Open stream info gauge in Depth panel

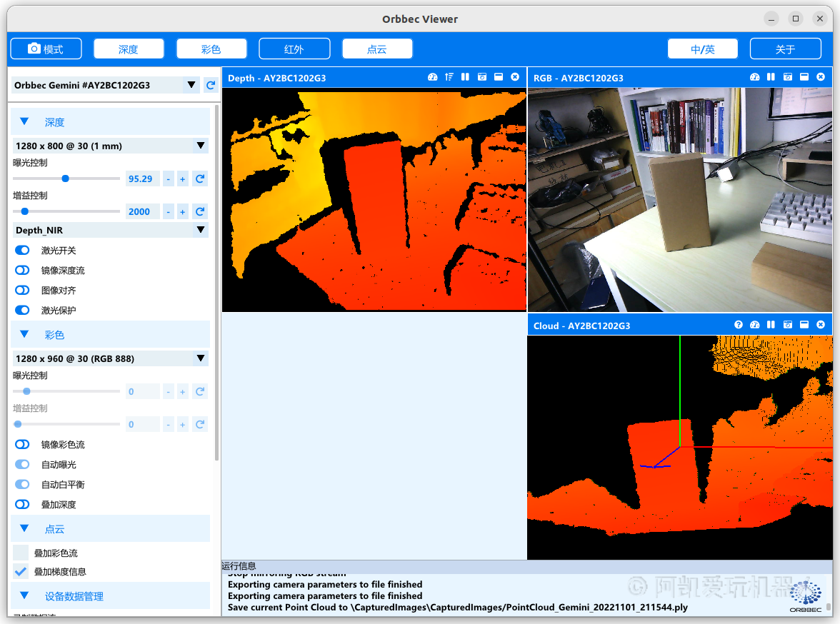point(432,77)
